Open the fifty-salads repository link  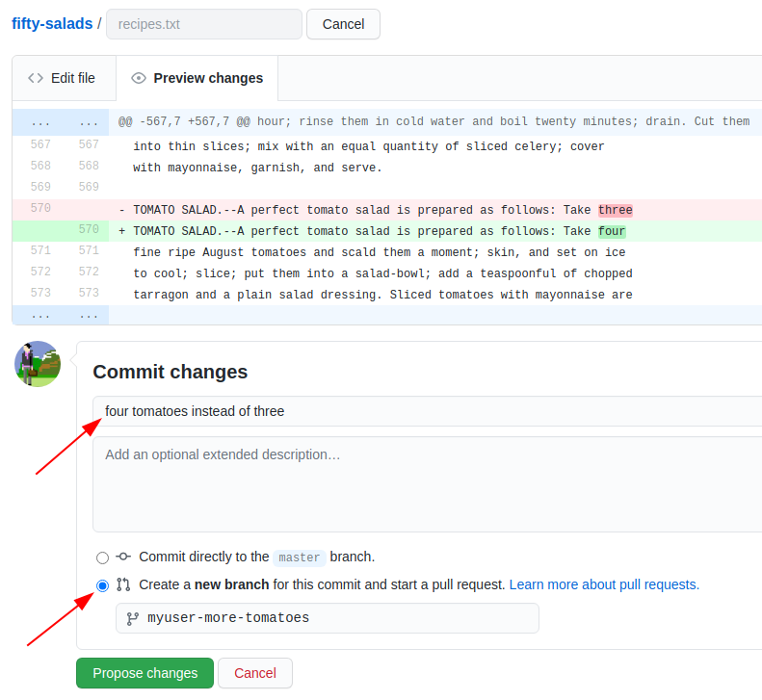click(x=52, y=24)
